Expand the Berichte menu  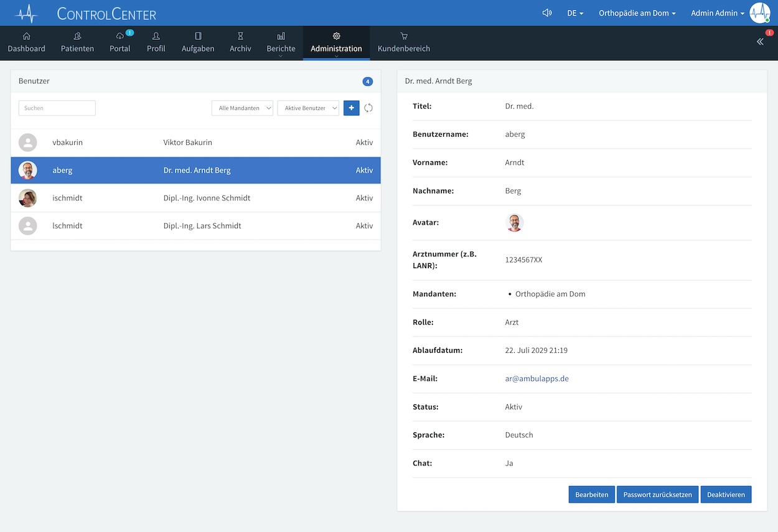click(281, 43)
